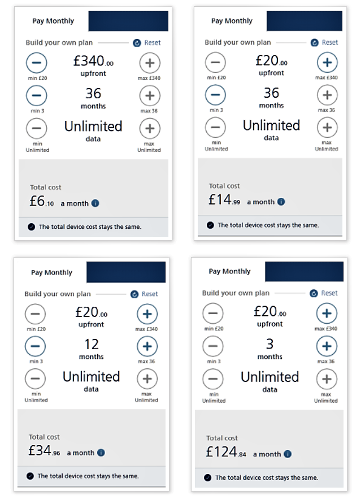Open info icon beside £6.10 a month
Image resolution: width=364 pixels, height=500 pixels.
95,203
